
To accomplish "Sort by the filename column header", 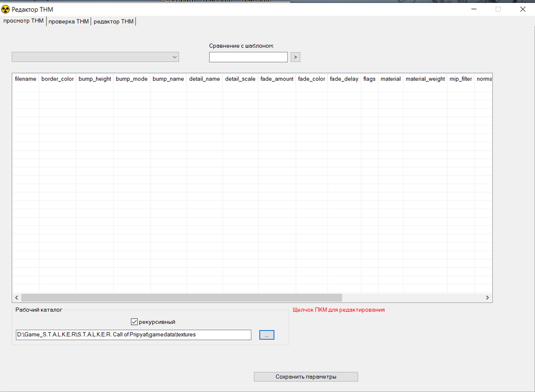I will [x=25, y=79].
